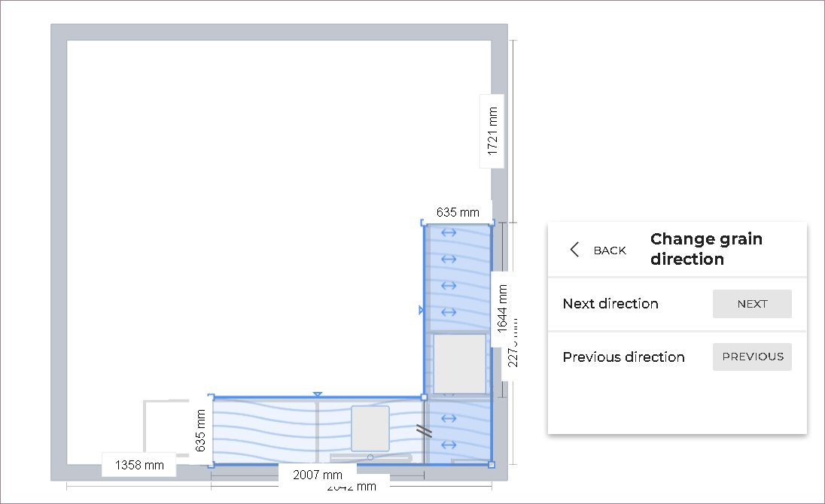The height and width of the screenshot is (504, 825).
Task: Click the 1644 mm worktop length label
Action: [502, 308]
